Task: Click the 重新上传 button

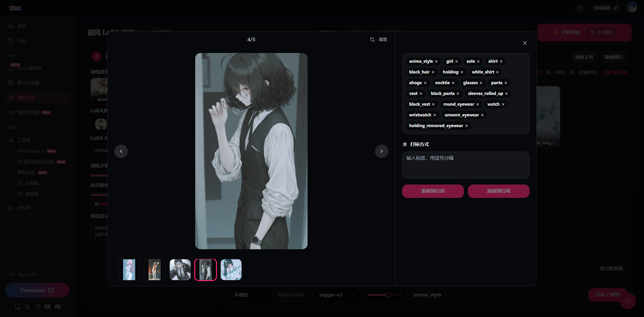Action: click(x=584, y=57)
